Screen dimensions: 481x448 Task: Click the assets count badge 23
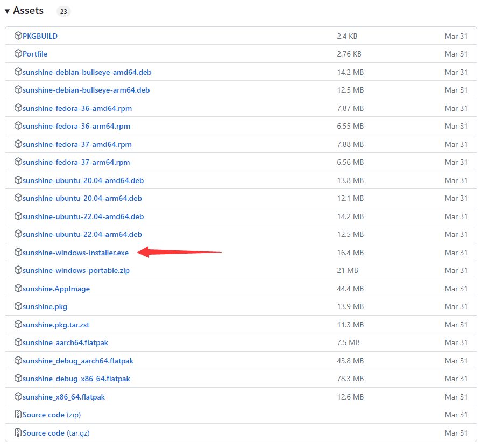(63, 11)
